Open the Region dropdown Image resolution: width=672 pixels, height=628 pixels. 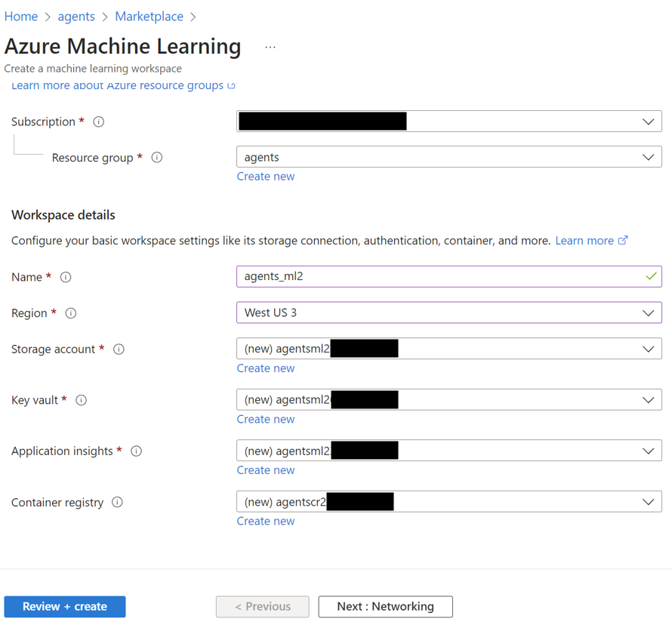[x=648, y=312]
